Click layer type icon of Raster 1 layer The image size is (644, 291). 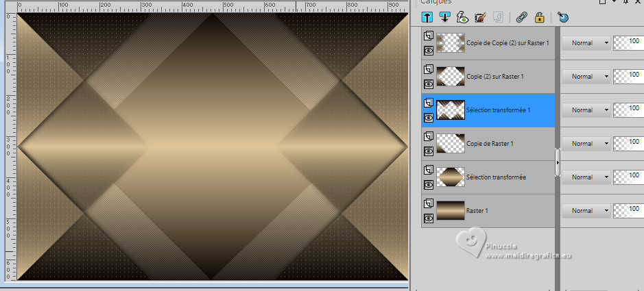click(x=429, y=204)
